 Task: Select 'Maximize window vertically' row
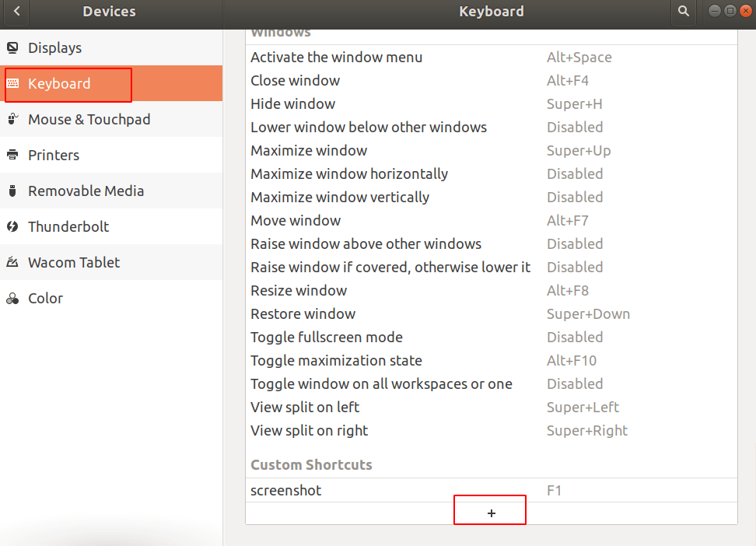(x=491, y=197)
